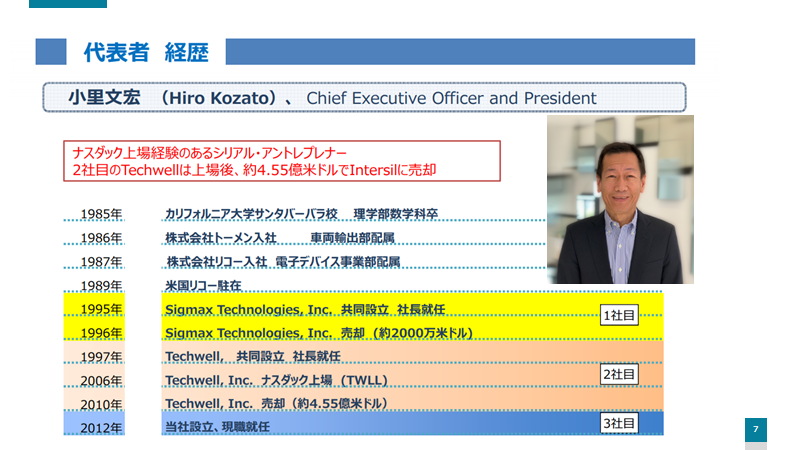The image size is (800, 450).
Task: Click Techwell, Inc. 売却 (約4.55億米ドル)
Action: [276, 404]
